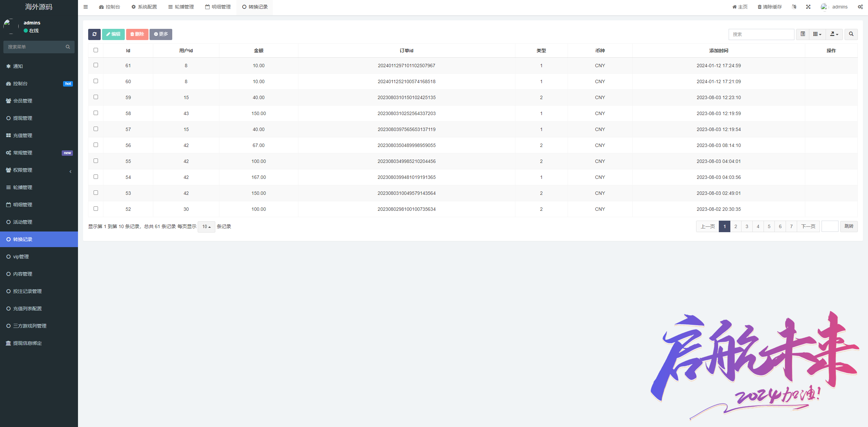Image resolution: width=868 pixels, height=427 pixels.
Task: Open 活动管理 in the sidebar
Action: tap(39, 222)
